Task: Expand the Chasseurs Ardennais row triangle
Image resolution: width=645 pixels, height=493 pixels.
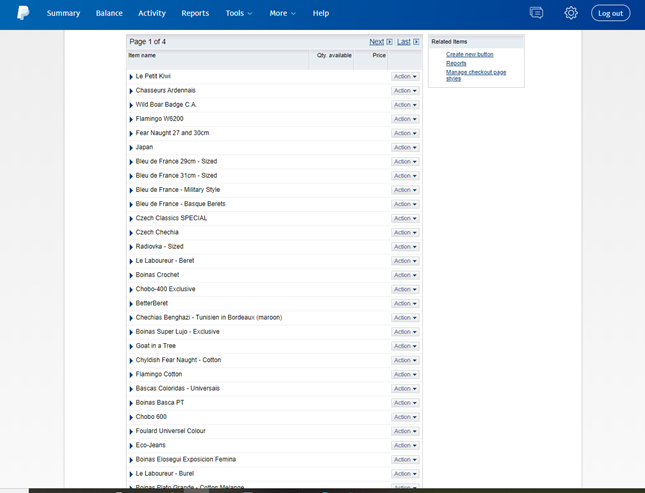Action: tap(131, 91)
